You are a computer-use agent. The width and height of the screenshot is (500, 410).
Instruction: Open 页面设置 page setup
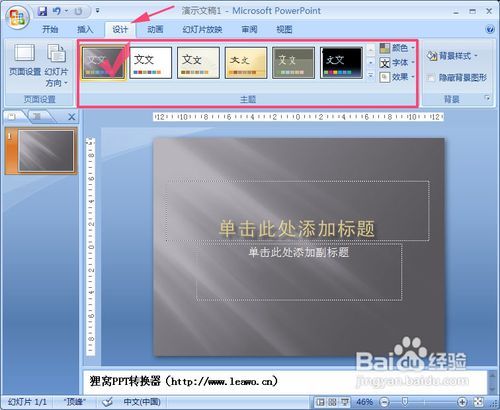25,60
